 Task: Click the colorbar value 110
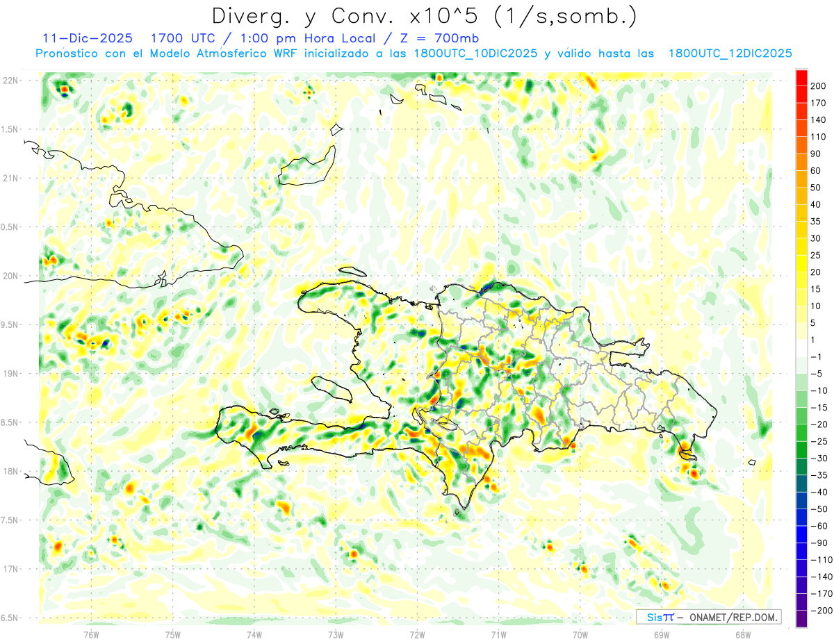(x=819, y=137)
